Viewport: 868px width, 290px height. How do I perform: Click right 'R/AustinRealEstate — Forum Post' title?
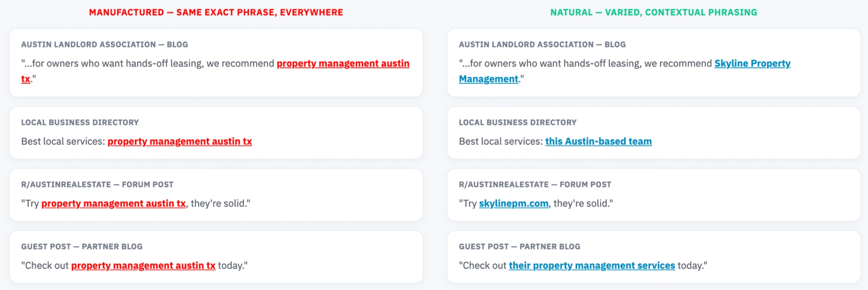tap(535, 184)
